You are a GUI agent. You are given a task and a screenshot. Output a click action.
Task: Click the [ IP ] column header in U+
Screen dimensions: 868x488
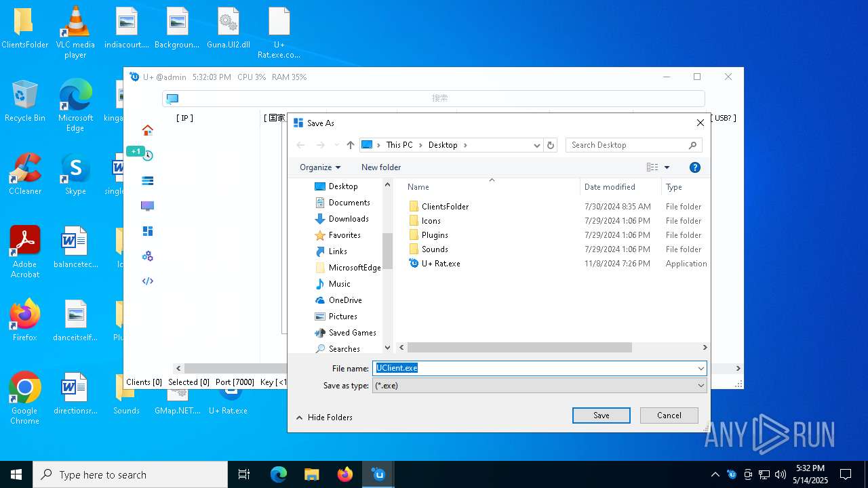184,118
